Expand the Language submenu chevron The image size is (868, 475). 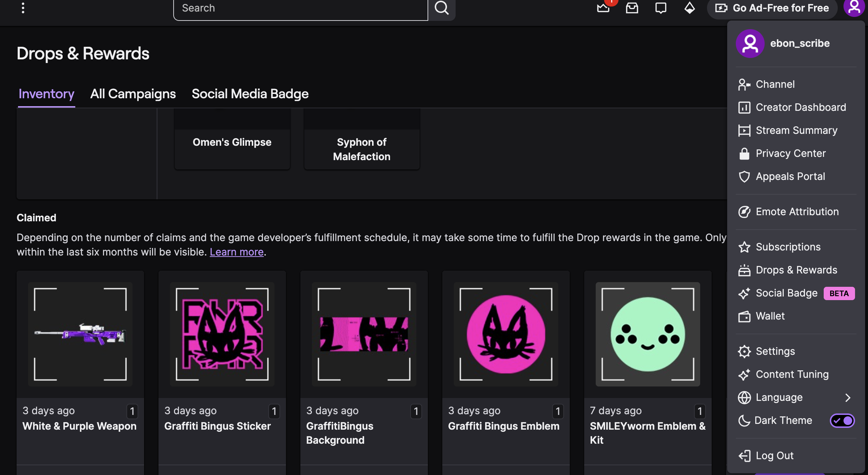[847, 397]
